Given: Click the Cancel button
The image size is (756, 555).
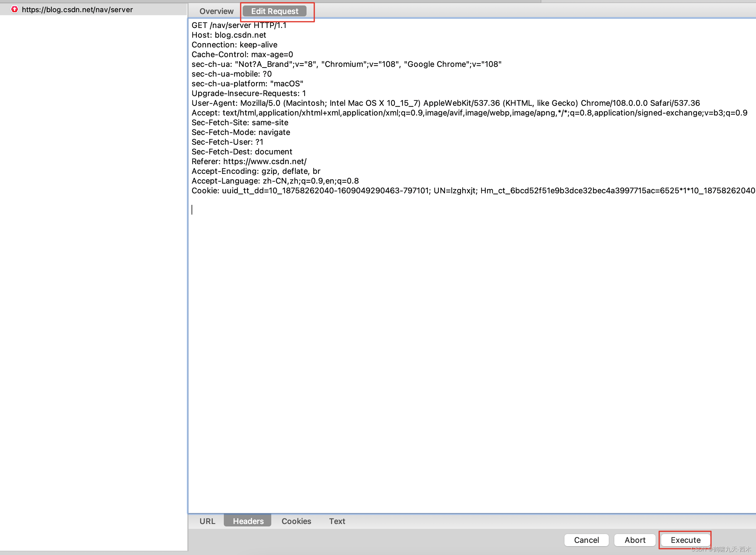Looking at the screenshot, I should click(x=586, y=540).
